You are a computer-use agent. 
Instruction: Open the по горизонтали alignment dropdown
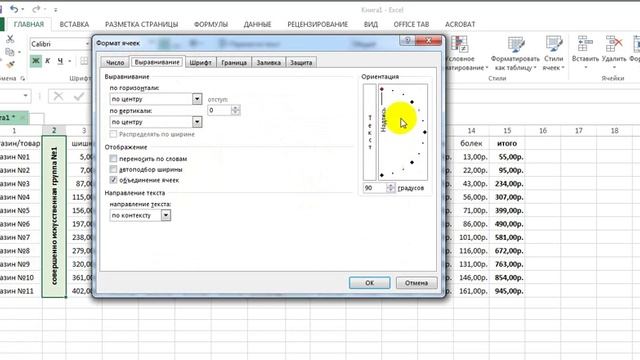(197, 99)
